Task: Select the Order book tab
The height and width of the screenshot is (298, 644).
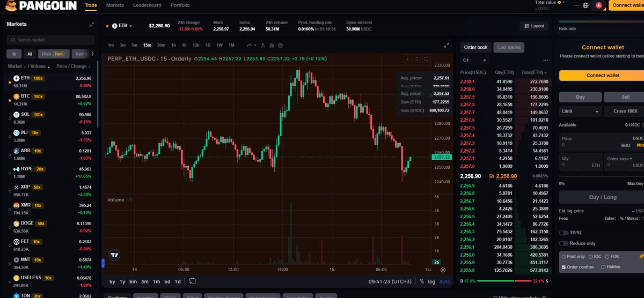Action: click(475, 48)
